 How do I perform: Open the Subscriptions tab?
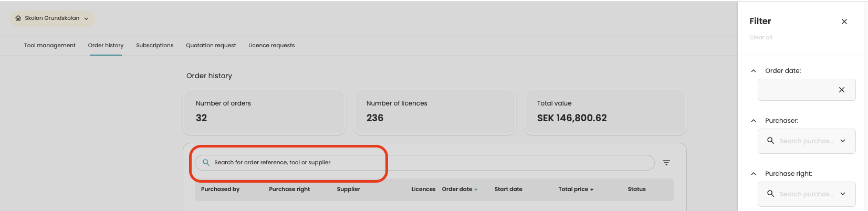[x=155, y=46]
